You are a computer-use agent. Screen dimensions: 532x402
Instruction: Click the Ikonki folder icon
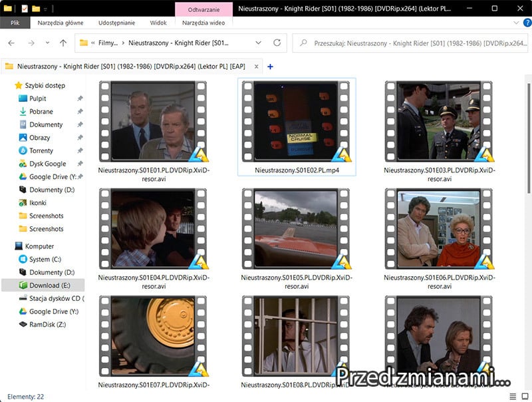pos(23,203)
